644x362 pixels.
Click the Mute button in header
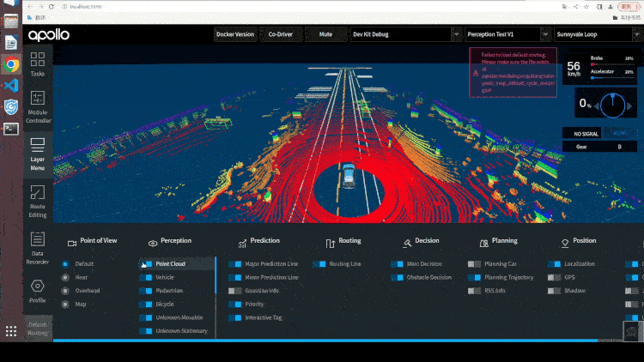(x=325, y=34)
